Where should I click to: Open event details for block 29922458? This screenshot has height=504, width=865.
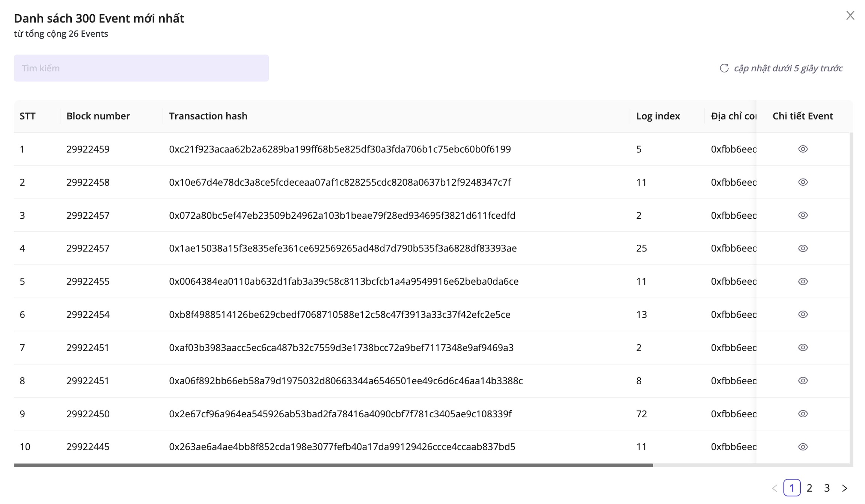(803, 182)
